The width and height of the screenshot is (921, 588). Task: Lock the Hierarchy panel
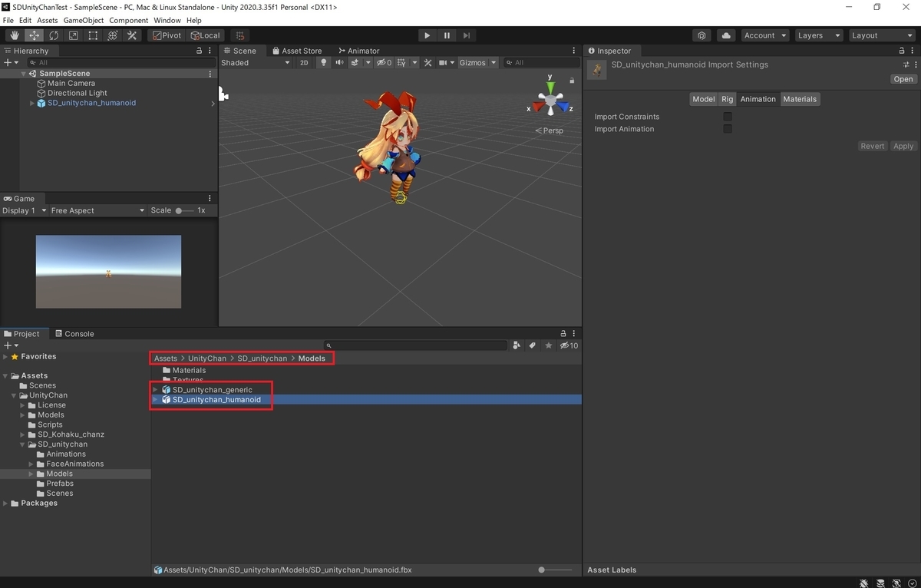pyautogui.click(x=200, y=51)
